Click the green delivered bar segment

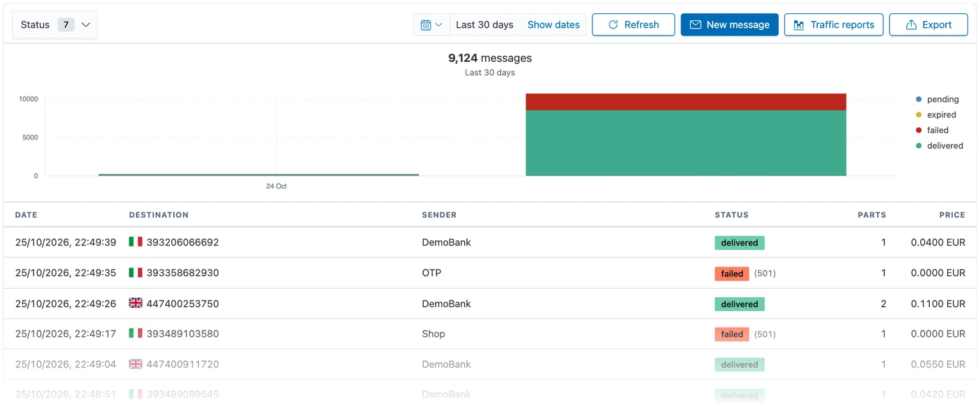686,143
